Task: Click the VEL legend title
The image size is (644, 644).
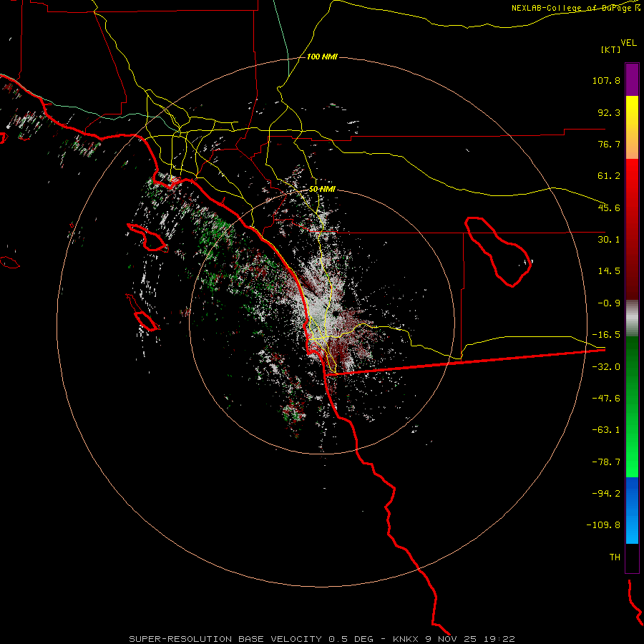Action: pyautogui.click(x=629, y=42)
